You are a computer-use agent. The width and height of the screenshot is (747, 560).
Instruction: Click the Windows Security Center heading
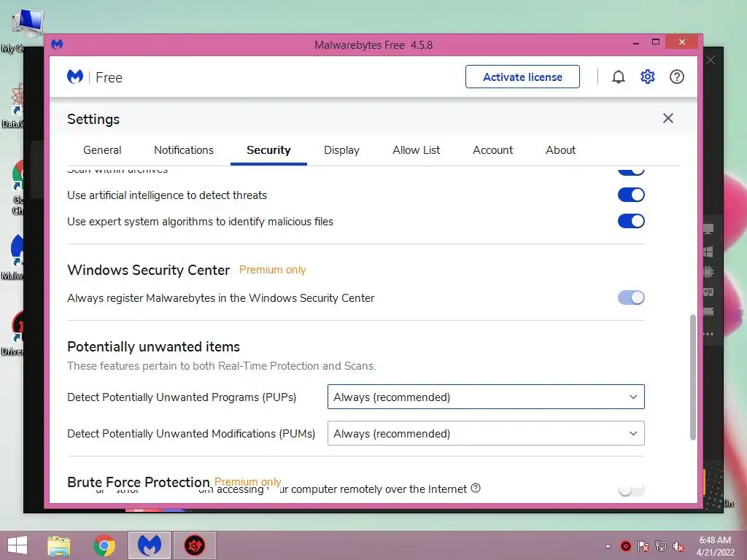point(149,270)
